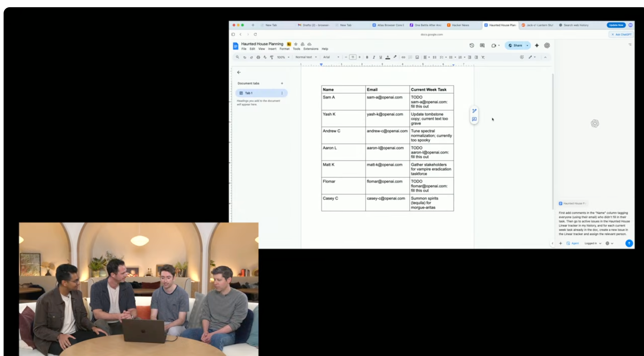This screenshot has width=644, height=356.
Task: Click the print icon in toolbar
Action: [x=258, y=57]
